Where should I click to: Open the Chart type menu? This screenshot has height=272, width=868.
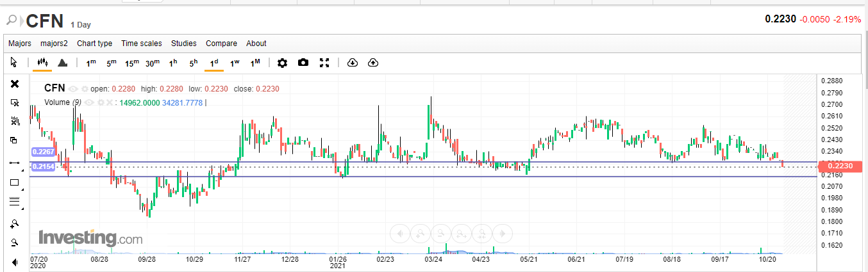(x=94, y=44)
